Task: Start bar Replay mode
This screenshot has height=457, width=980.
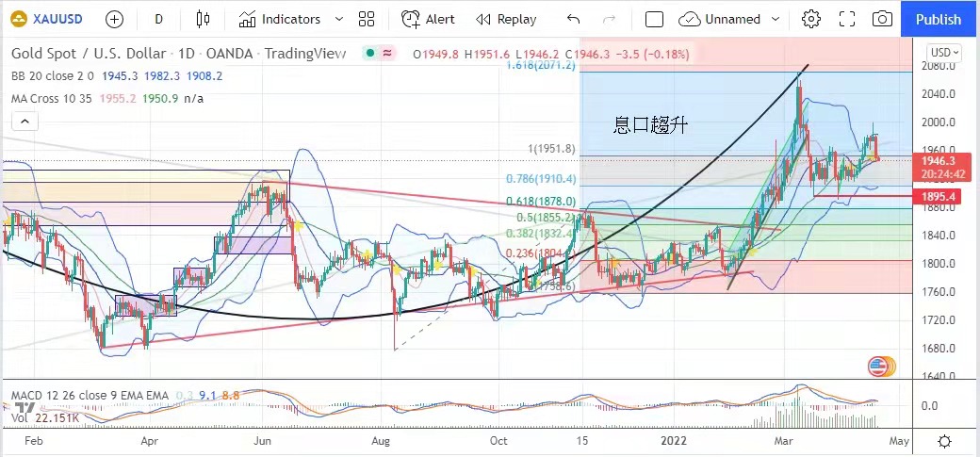Action: coord(506,19)
